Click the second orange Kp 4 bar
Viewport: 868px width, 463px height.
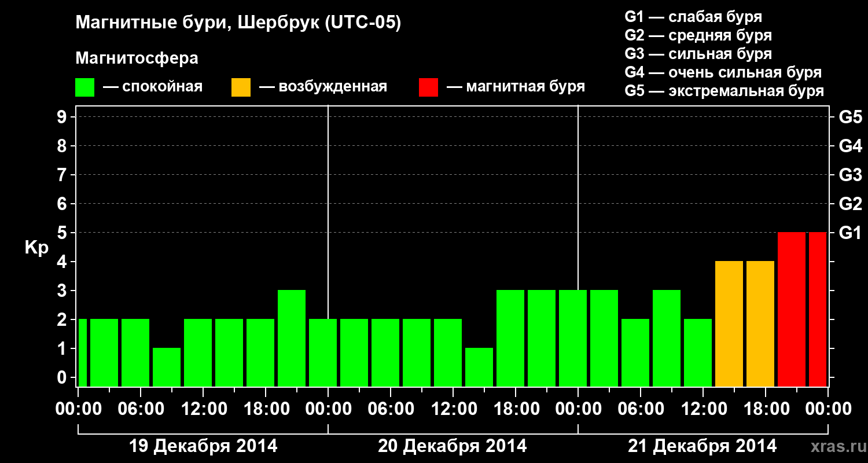coord(760,324)
